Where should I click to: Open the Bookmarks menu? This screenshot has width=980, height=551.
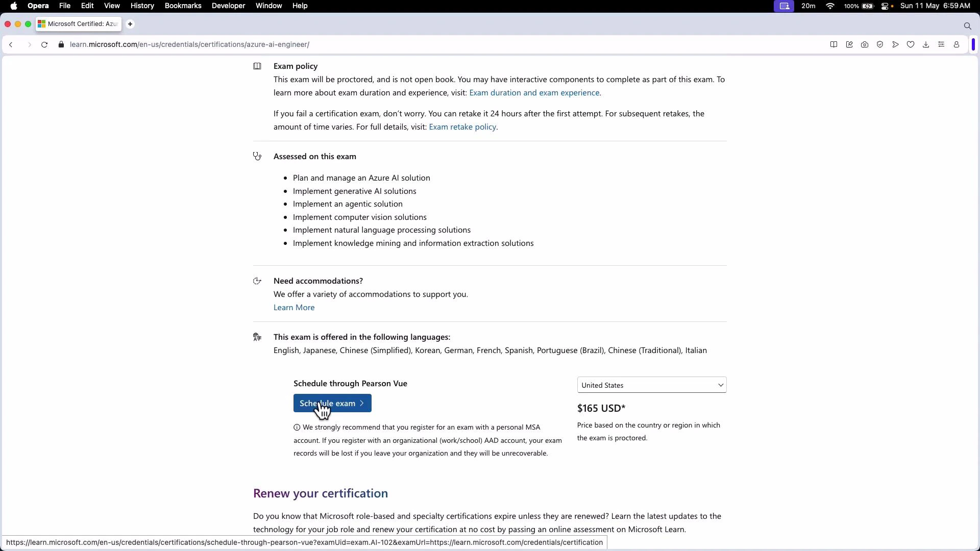183,6
